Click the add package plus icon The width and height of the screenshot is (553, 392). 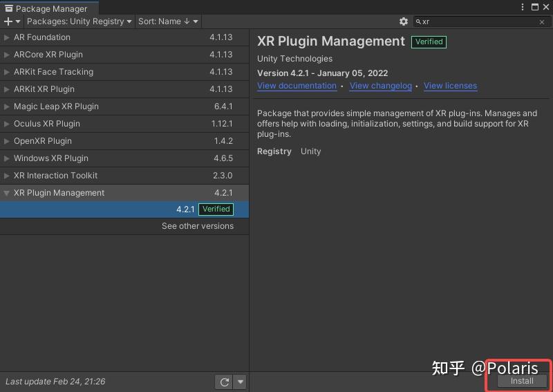pyautogui.click(x=8, y=21)
